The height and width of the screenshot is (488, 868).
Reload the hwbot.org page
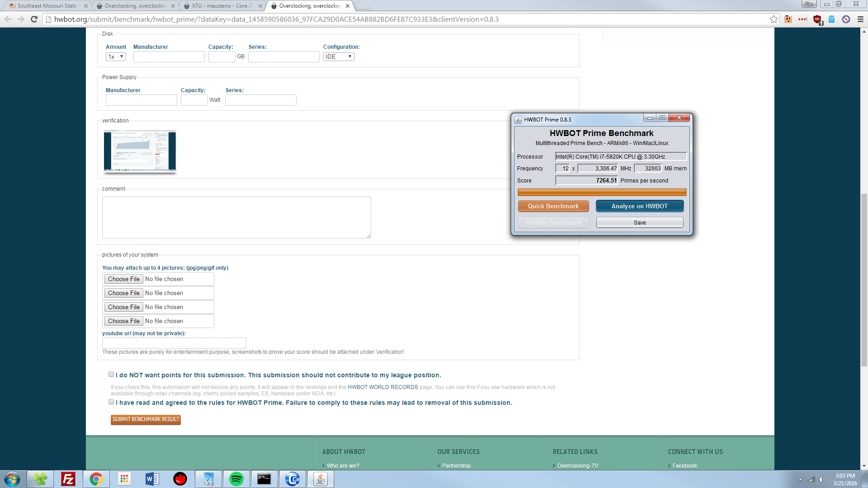(x=34, y=19)
